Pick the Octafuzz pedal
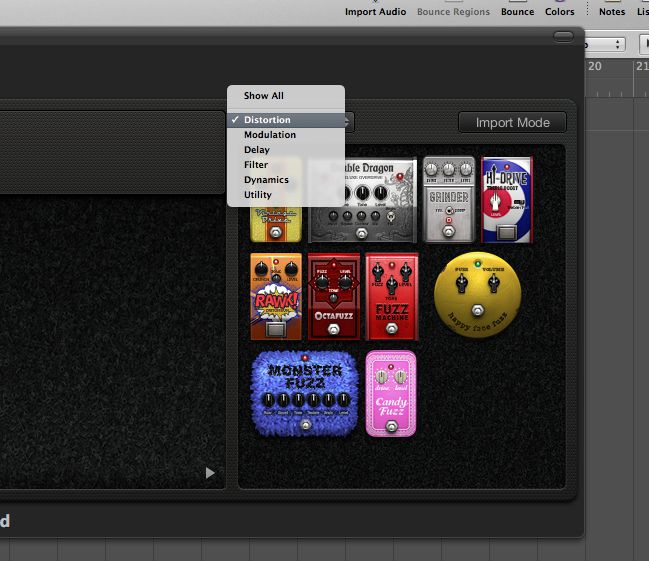 click(x=334, y=296)
